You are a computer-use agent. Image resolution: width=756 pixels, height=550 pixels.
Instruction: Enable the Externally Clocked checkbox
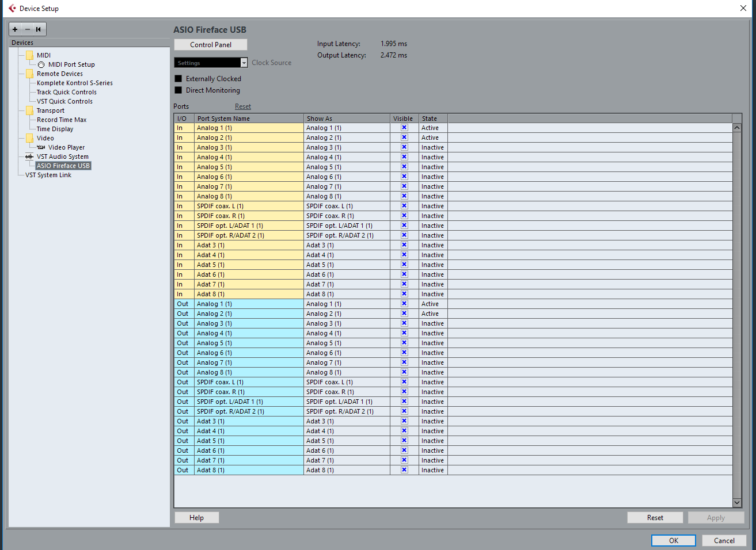[178, 79]
